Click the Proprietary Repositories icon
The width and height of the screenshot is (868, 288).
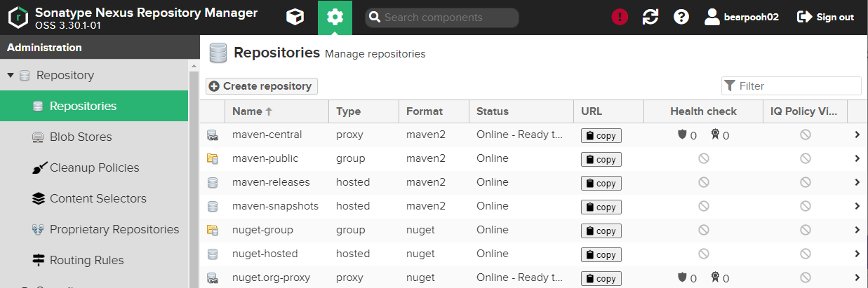(x=38, y=229)
